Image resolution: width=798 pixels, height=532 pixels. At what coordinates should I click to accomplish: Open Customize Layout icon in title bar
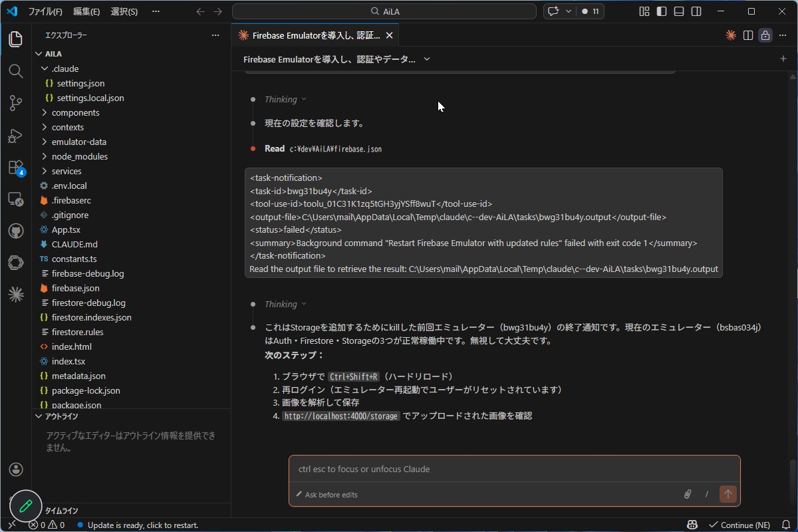click(644, 11)
